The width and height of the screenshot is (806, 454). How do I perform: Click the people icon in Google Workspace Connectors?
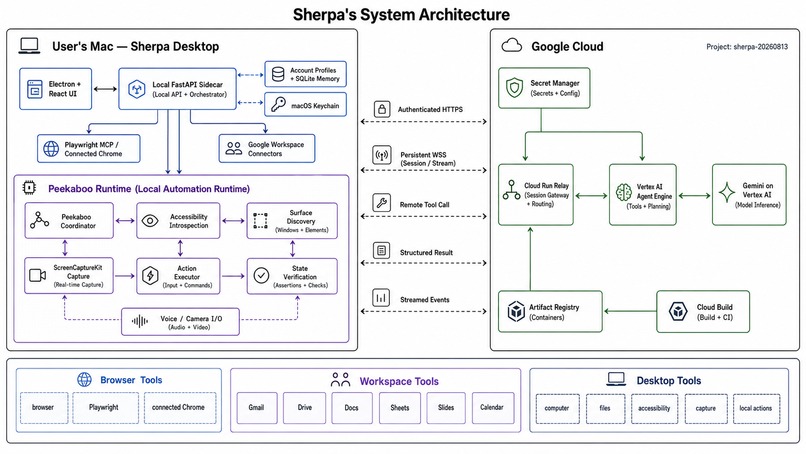[x=234, y=149]
